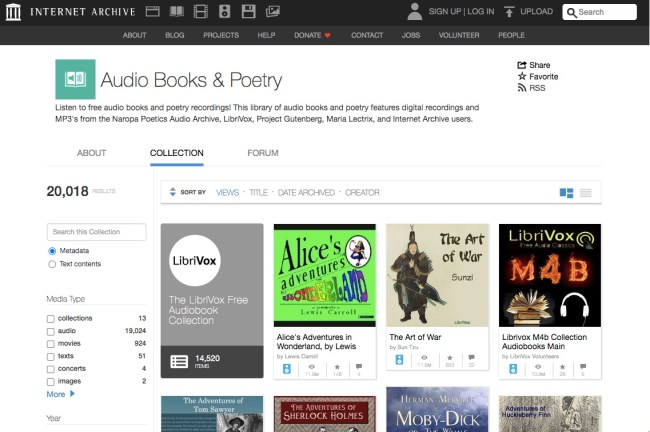Image resolution: width=650 pixels, height=432 pixels.
Task: Open JOBS in navigation bar
Action: pos(411,35)
